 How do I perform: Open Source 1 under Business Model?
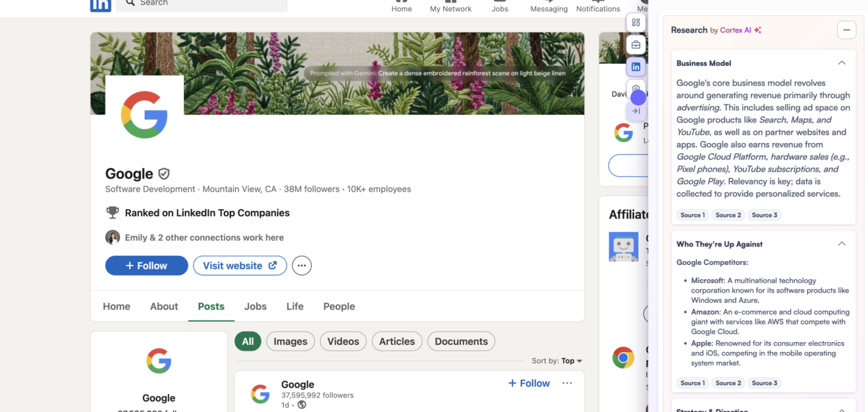click(x=693, y=215)
